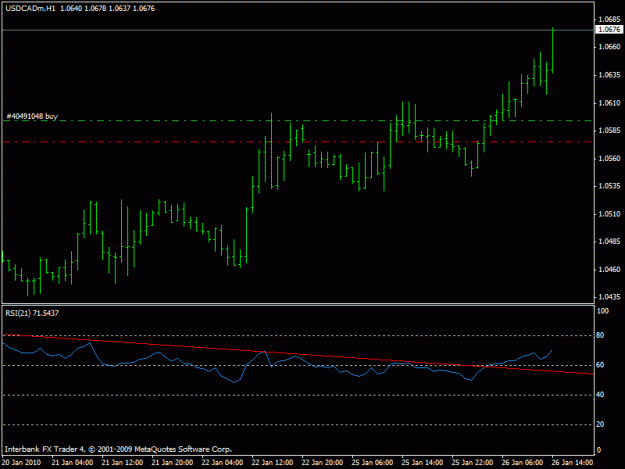The width and height of the screenshot is (625, 469).
Task: Click the 1.0485 price scale label
Action: pos(609,241)
